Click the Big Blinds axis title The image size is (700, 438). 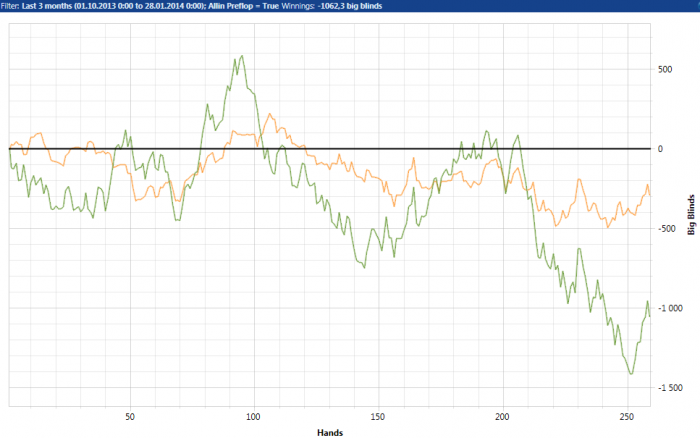[691, 215]
